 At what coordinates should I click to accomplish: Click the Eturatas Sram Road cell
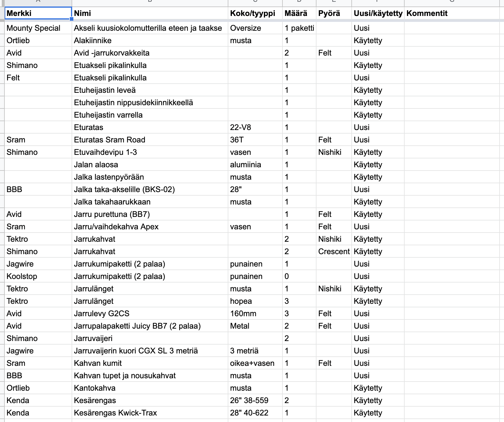(150, 140)
